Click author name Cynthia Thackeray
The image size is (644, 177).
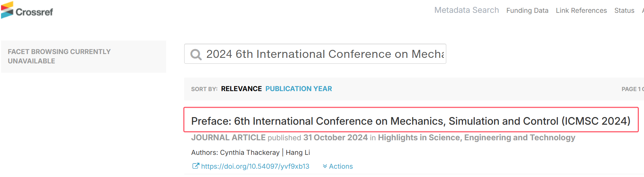(x=250, y=153)
